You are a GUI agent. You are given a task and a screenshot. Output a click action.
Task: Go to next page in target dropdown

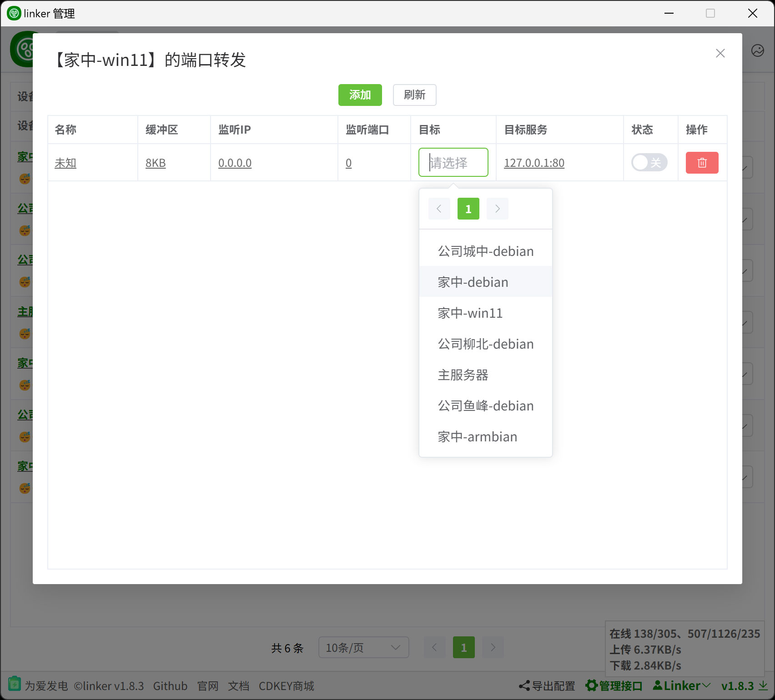497,209
